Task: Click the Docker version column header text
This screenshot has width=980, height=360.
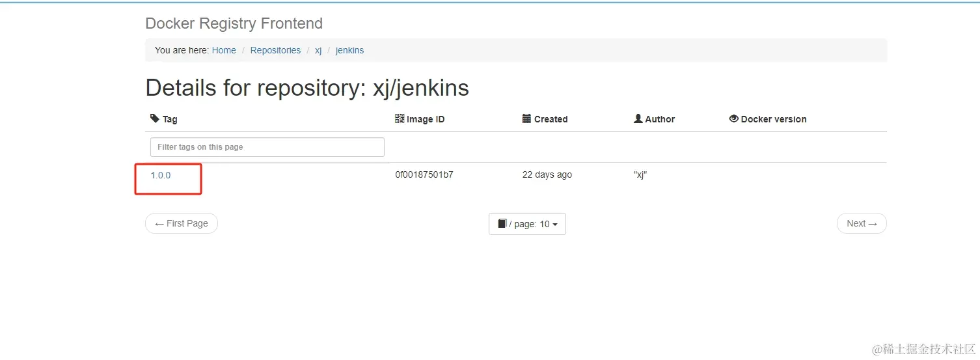Action: click(x=774, y=119)
